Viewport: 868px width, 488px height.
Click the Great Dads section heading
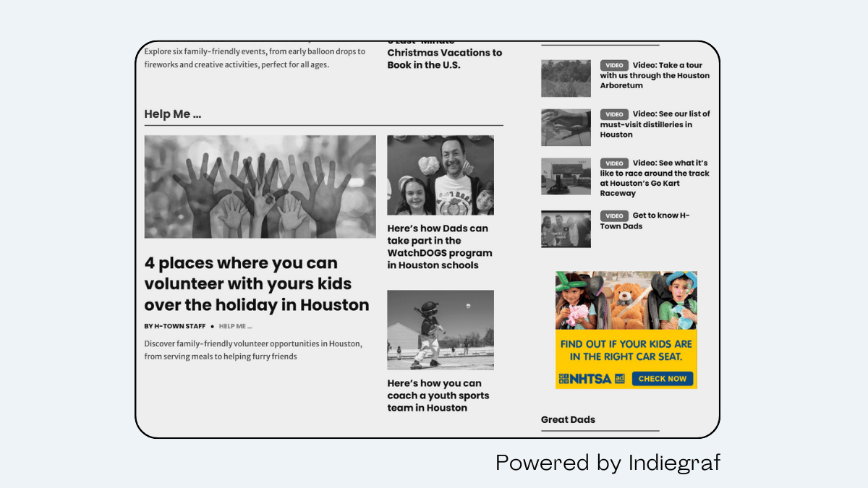click(567, 419)
